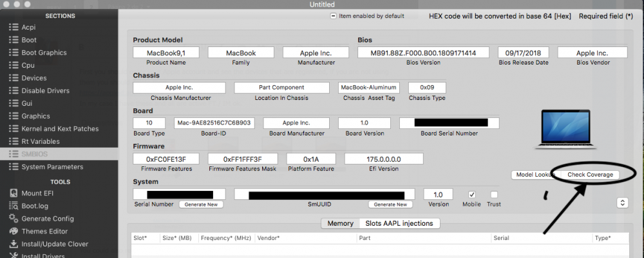Edit the Efi Version field
The width and height of the screenshot is (644, 258).
384,159
